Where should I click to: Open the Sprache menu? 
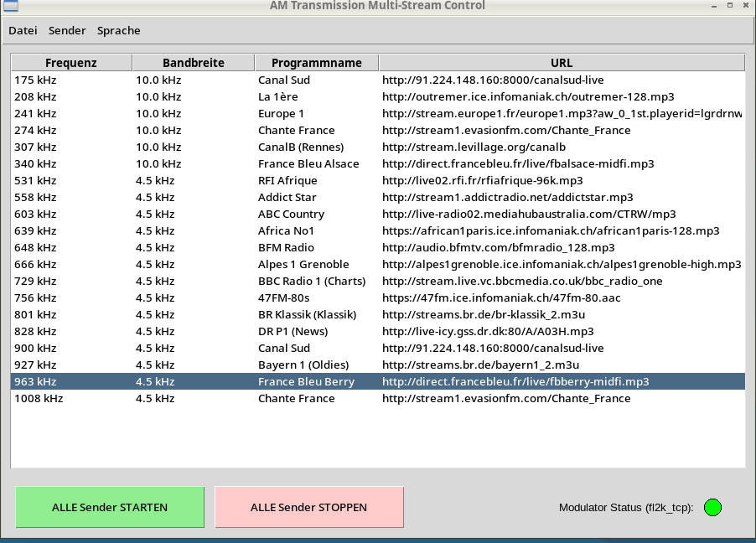pyautogui.click(x=119, y=30)
